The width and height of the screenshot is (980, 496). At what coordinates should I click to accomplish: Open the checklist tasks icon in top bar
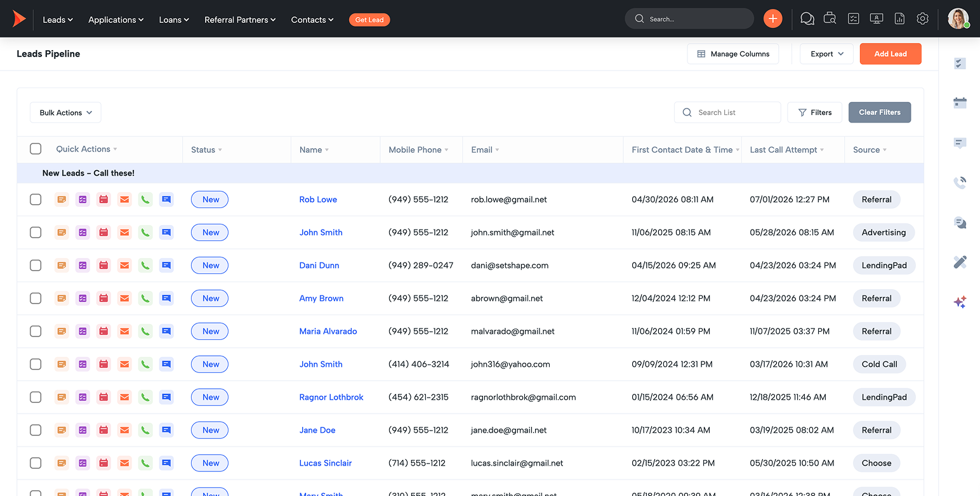[x=853, y=19]
